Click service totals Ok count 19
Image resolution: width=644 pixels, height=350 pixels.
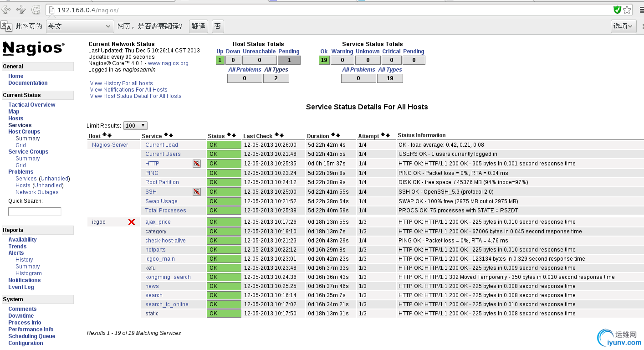point(324,60)
